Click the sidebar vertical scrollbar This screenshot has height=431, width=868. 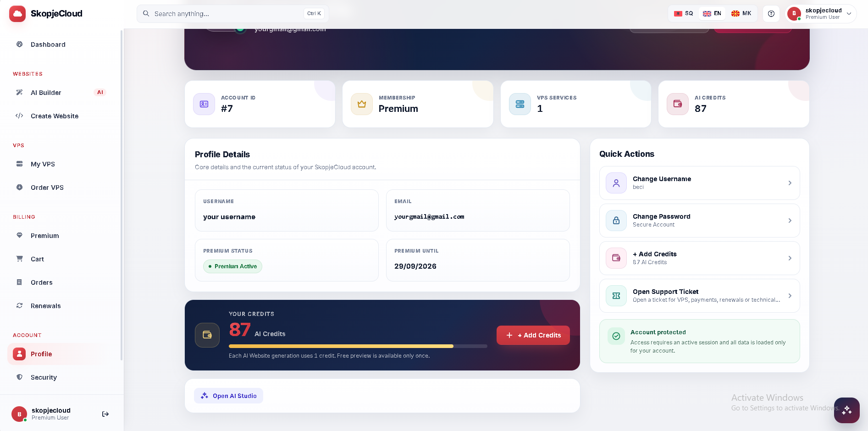[122, 195]
